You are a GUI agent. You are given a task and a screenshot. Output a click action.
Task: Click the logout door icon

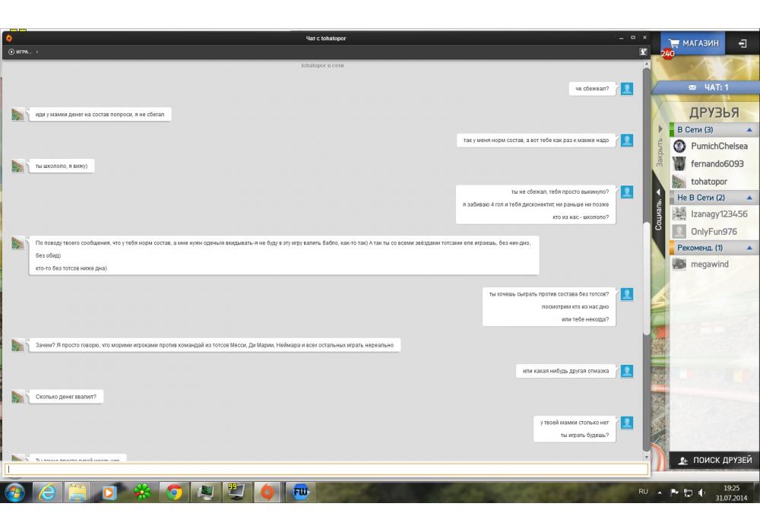tap(743, 43)
